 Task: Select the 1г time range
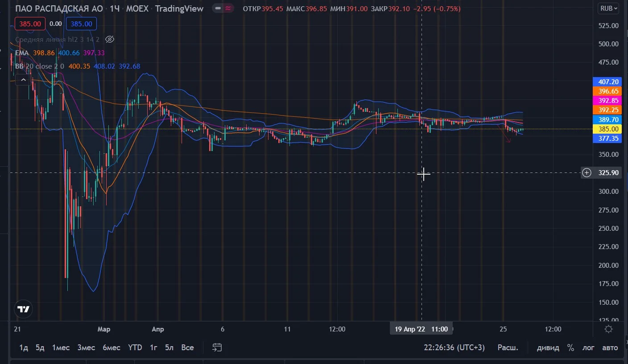point(153,348)
